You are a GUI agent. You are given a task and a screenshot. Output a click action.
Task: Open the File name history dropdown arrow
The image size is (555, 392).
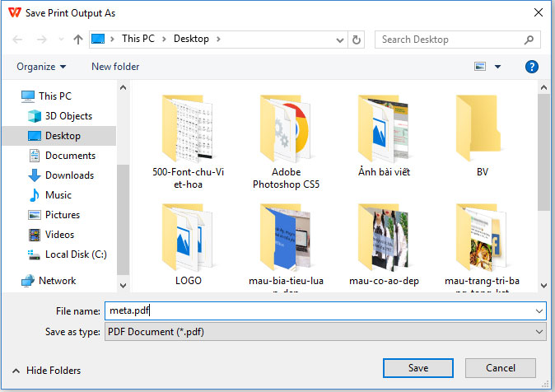point(539,310)
